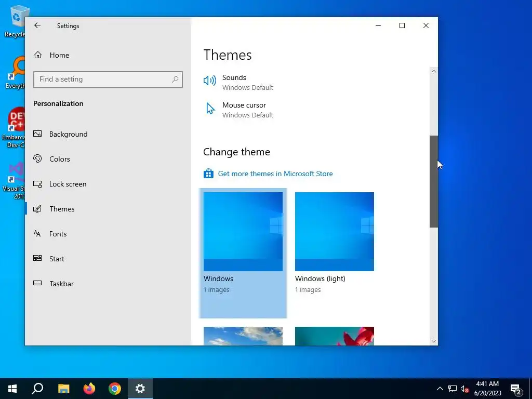Focus the Find a setting search box
The height and width of the screenshot is (399, 532).
coord(108,79)
